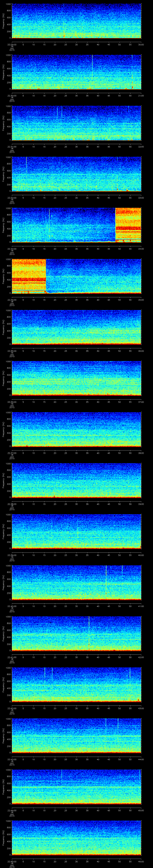
Task: Click the spectrogram panel starting at 22:35:00
Action: [x=76, y=327]
